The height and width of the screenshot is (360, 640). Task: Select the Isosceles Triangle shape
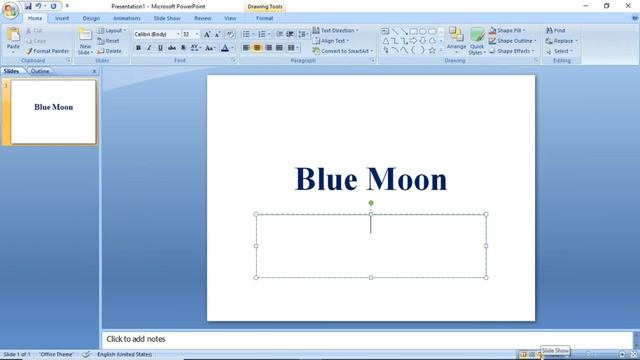385,40
